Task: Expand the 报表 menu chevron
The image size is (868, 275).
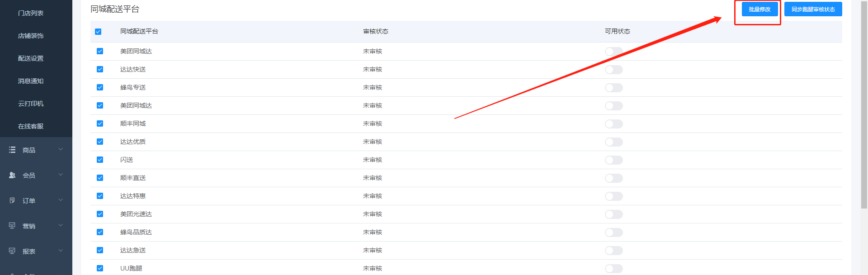Action: point(61,251)
